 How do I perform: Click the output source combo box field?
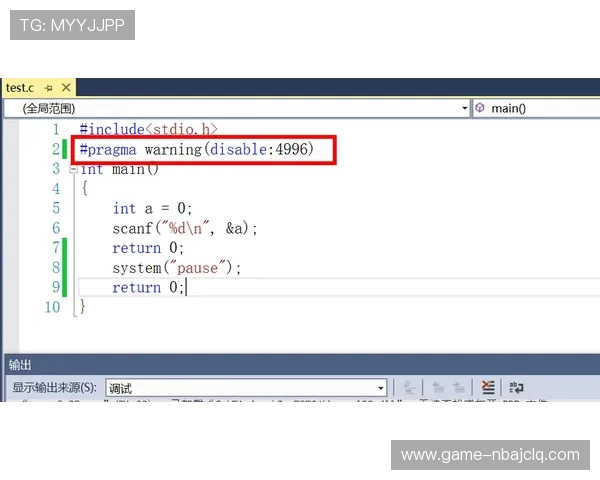(x=240, y=388)
